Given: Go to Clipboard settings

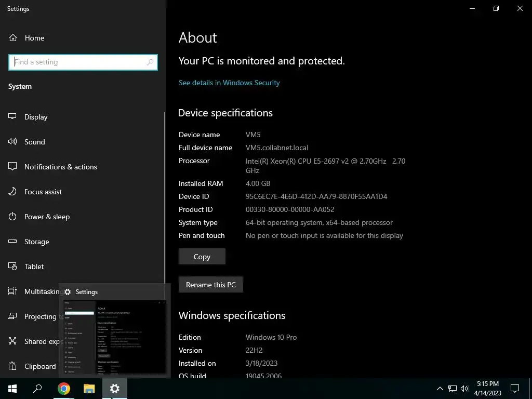Looking at the screenshot, I should point(40,366).
